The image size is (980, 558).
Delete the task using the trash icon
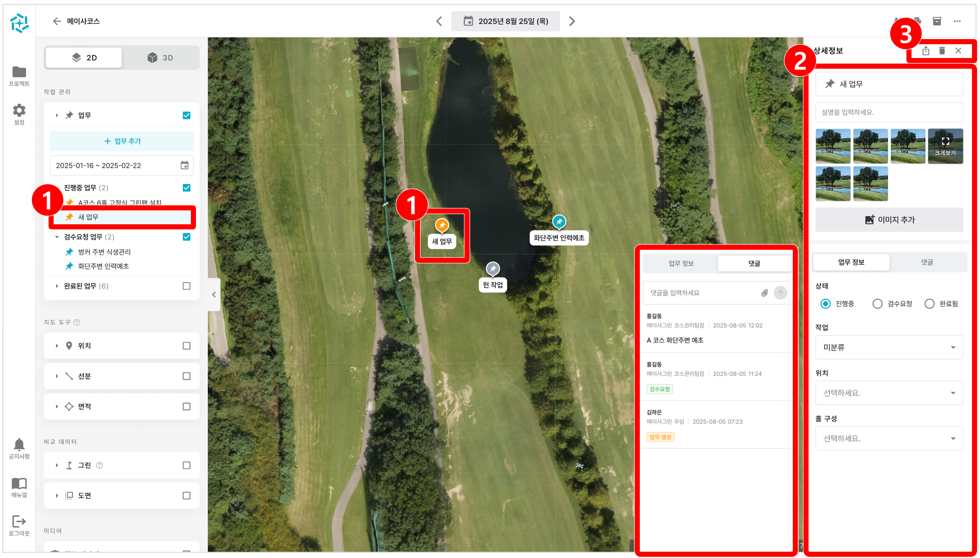pyautogui.click(x=942, y=50)
